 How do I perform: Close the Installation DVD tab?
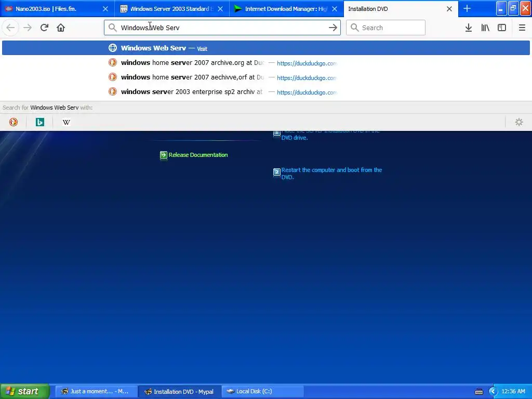[449, 9]
